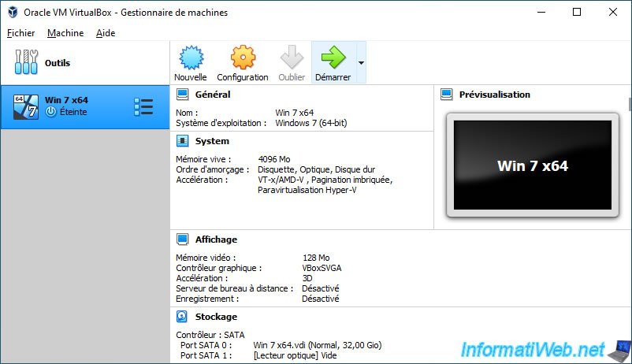Click the Général section icon

(183, 95)
